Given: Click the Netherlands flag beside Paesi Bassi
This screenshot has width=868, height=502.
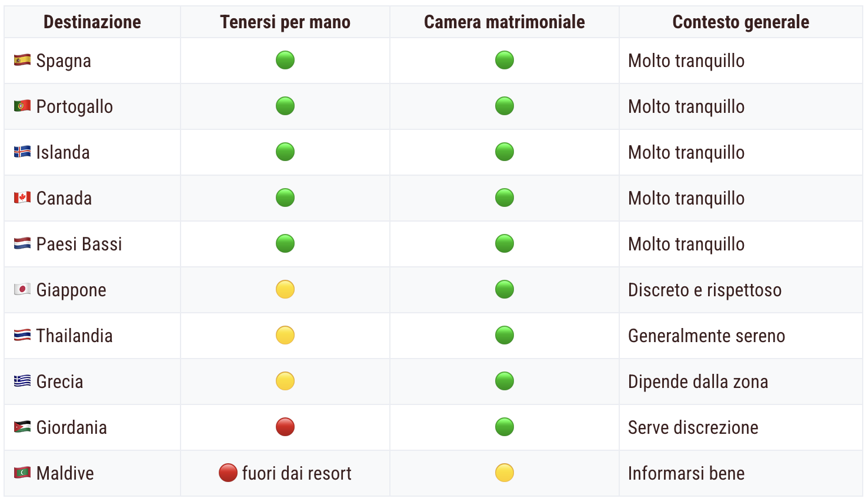Looking at the screenshot, I should click(22, 243).
